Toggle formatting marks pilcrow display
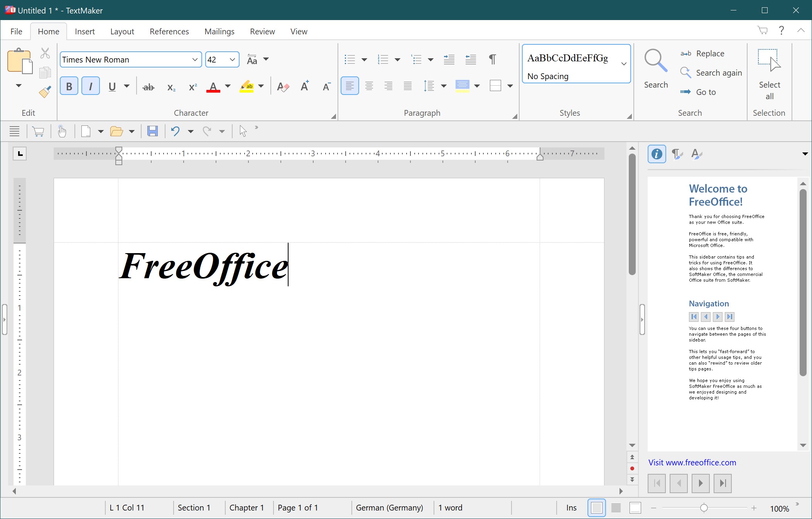812x519 pixels. click(493, 59)
